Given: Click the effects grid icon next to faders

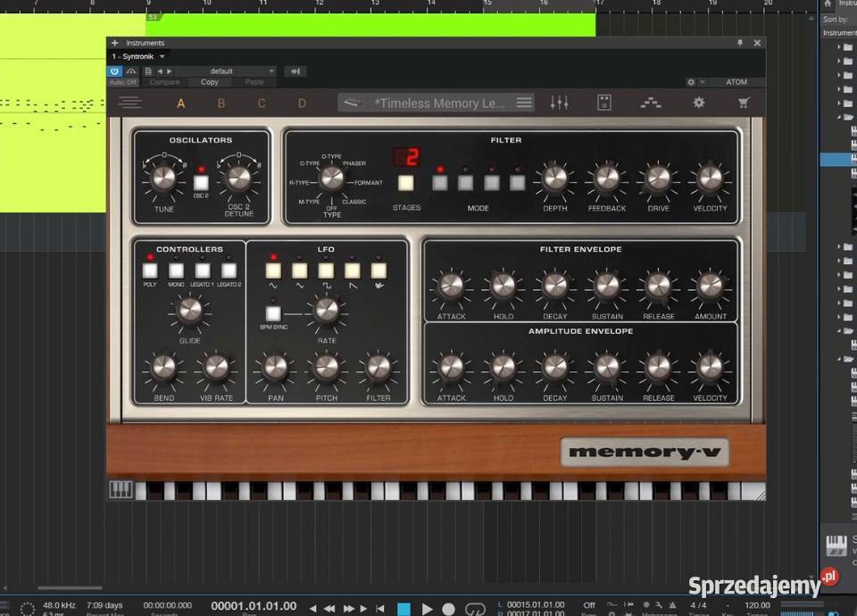Looking at the screenshot, I should point(604,102).
